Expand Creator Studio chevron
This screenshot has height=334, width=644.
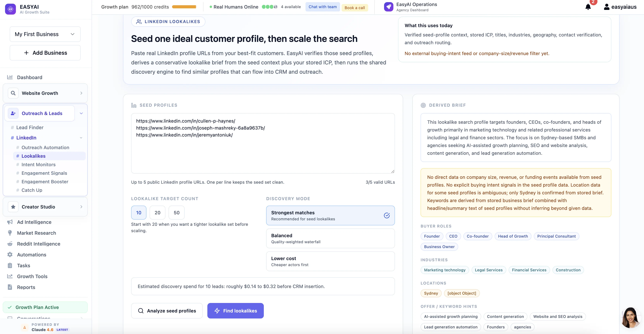(x=81, y=207)
